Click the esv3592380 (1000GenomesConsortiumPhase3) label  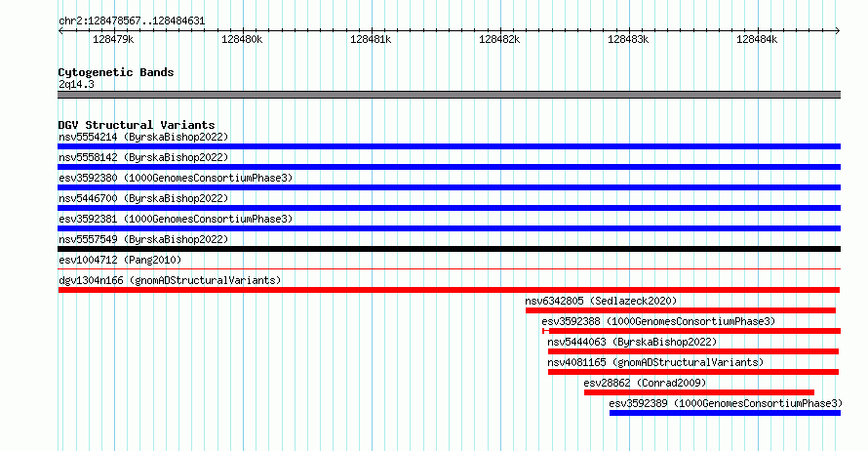coord(176,178)
